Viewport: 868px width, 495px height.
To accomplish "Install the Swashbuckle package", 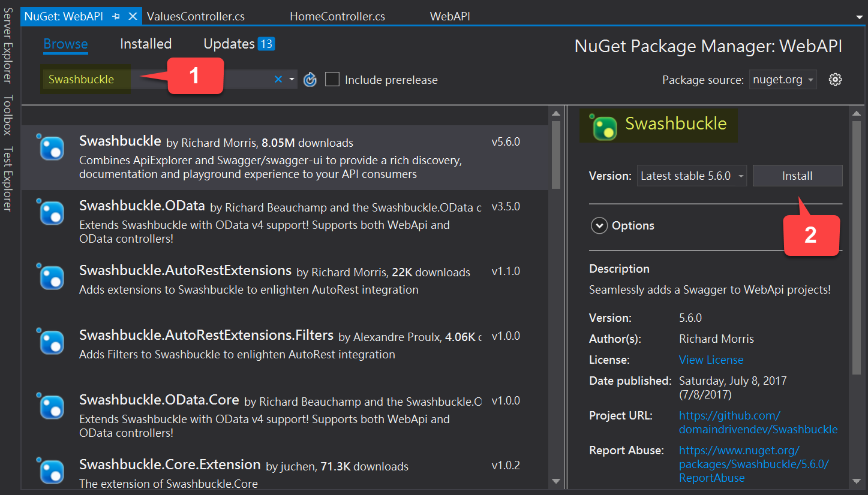I will 797,176.
